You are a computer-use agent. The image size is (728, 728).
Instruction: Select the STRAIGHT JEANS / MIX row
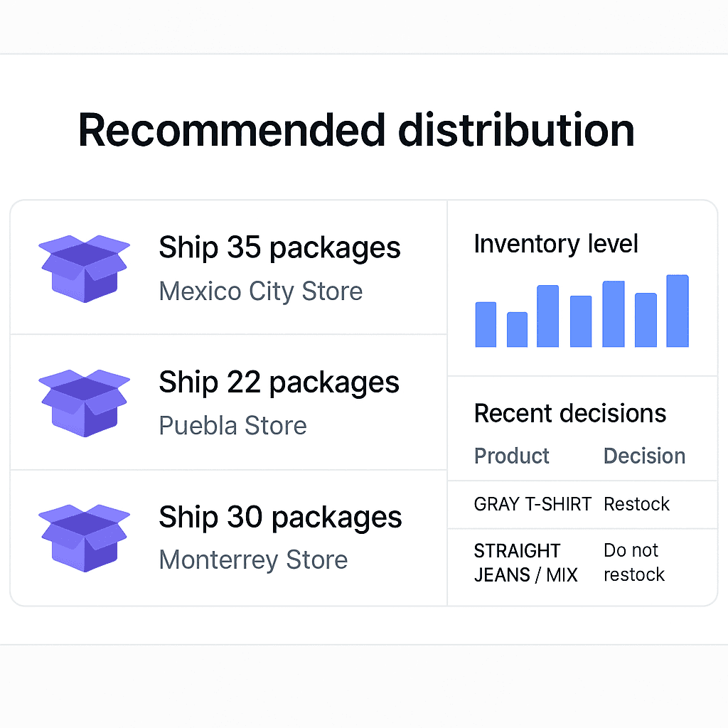tap(583, 563)
